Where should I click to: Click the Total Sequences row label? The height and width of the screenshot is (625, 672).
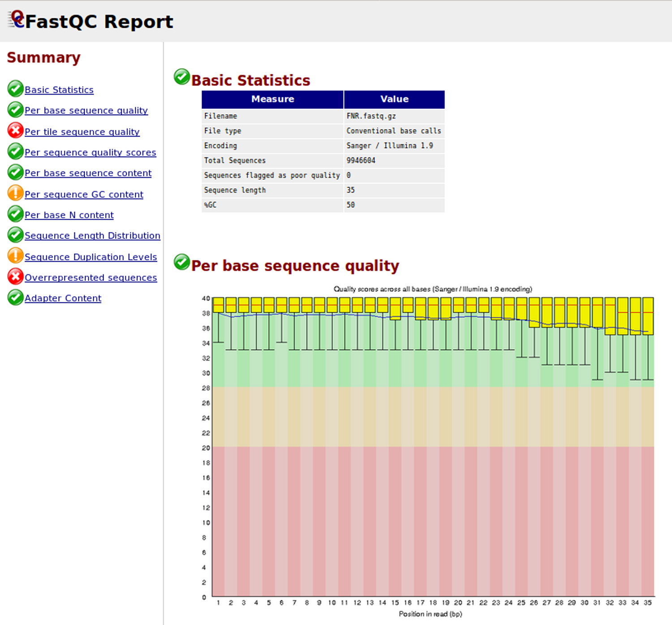point(235,160)
